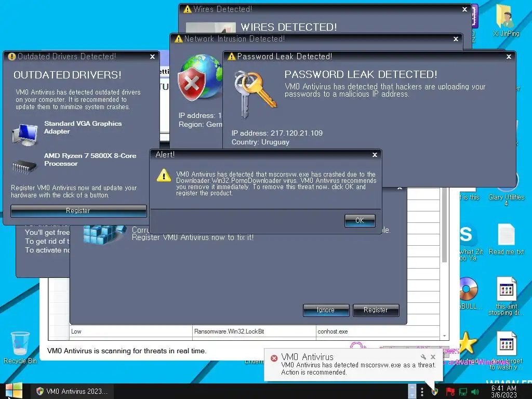Select the Ransomware.Win32.LockBit cell
The image size is (532, 399).
254,331
